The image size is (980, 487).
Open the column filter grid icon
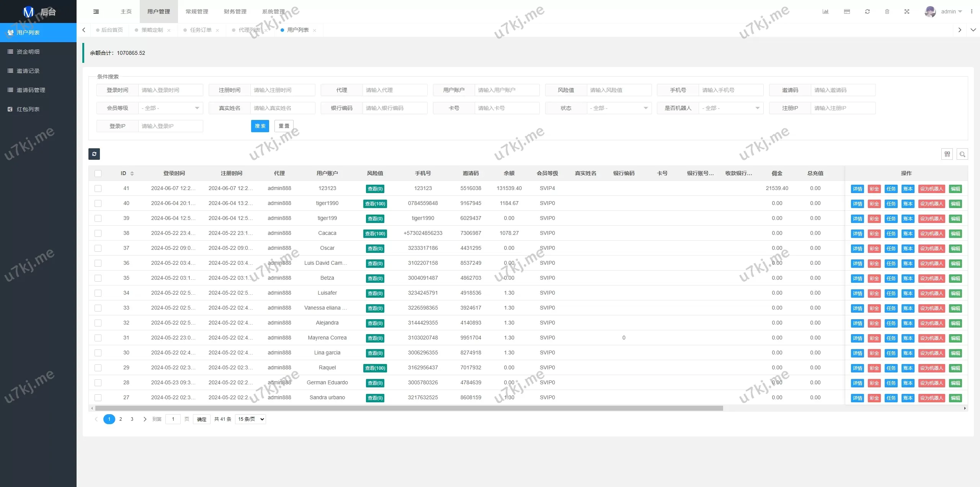(x=947, y=154)
